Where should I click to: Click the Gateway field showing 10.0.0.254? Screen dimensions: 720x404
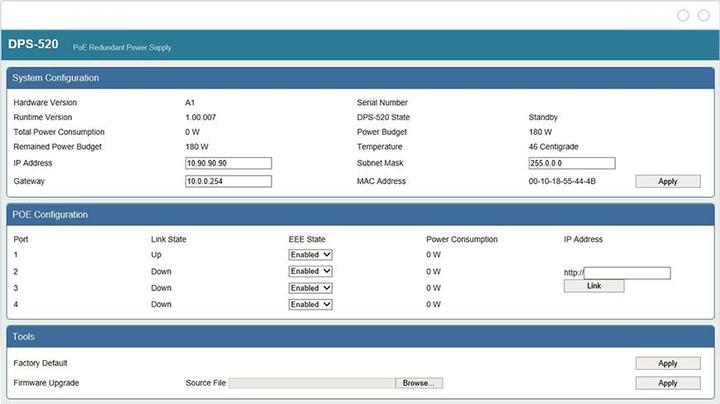point(228,181)
